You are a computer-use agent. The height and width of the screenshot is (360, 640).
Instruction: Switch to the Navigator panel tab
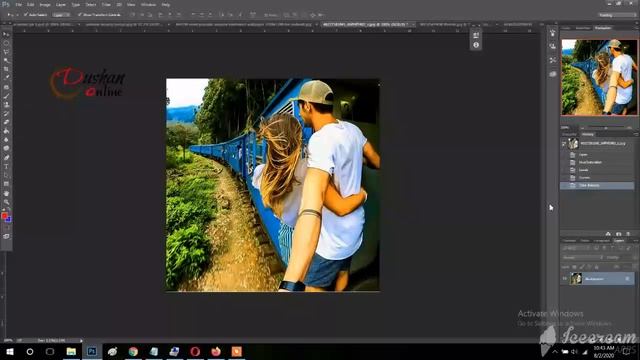pyautogui.click(x=602, y=28)
